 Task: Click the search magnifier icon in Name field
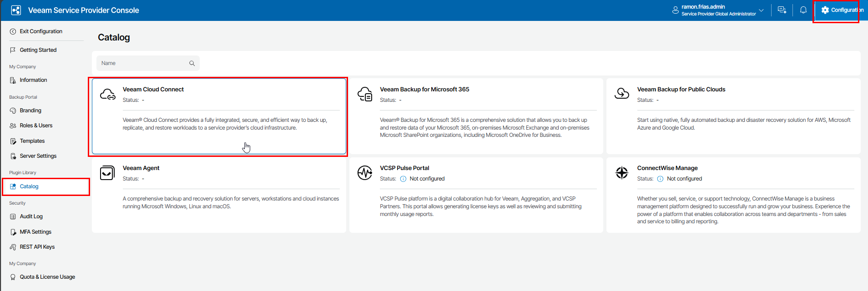pyautogui.click(x=192, y=63)
